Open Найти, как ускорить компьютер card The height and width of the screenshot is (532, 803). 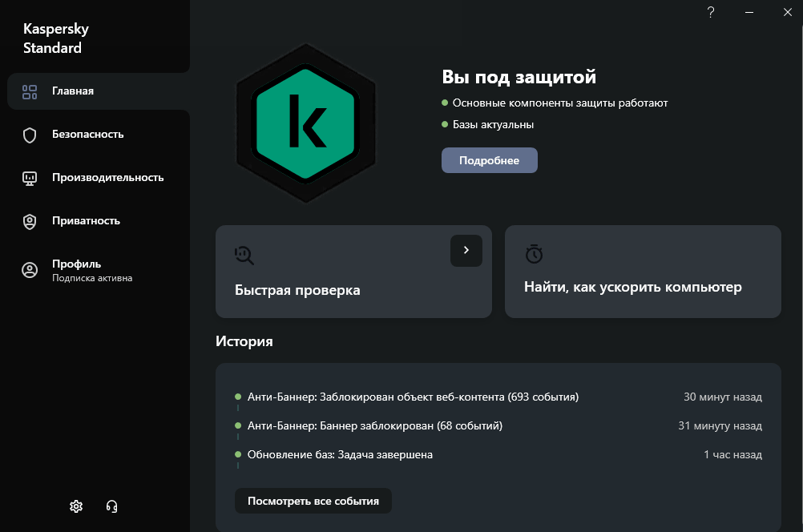tap(643, 272)
